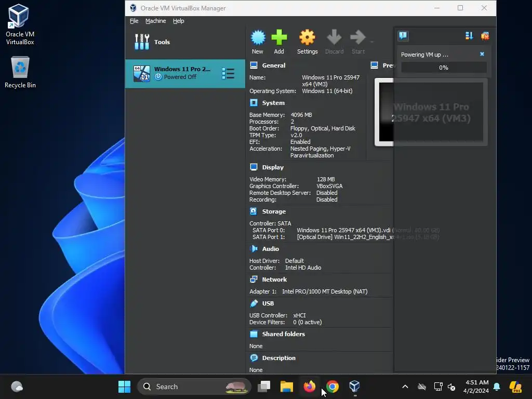The height and width of the screenshot is (399, 532).
Task: Click the Description speech bubble icon
Action: (254, 358)
